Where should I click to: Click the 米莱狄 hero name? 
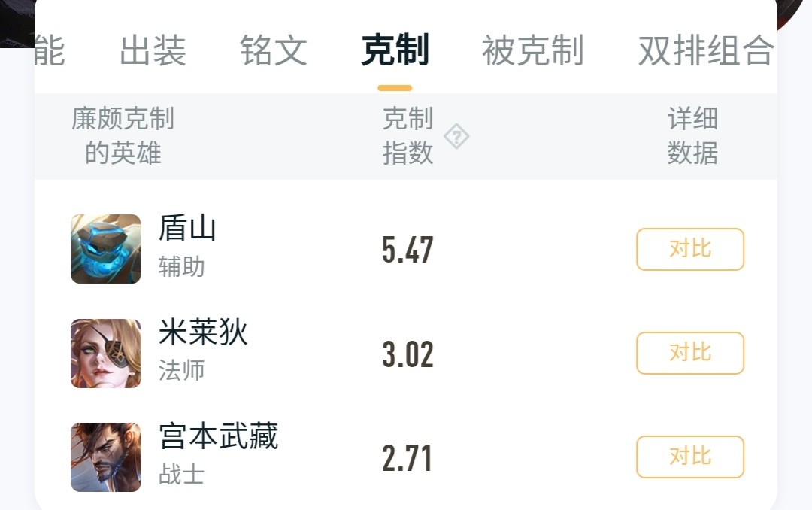(204, 332)
